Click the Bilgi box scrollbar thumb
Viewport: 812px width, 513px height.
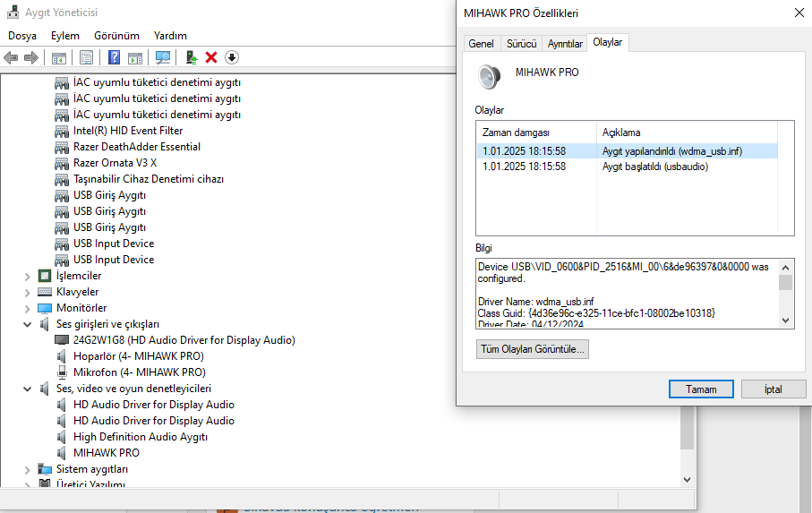785,283
